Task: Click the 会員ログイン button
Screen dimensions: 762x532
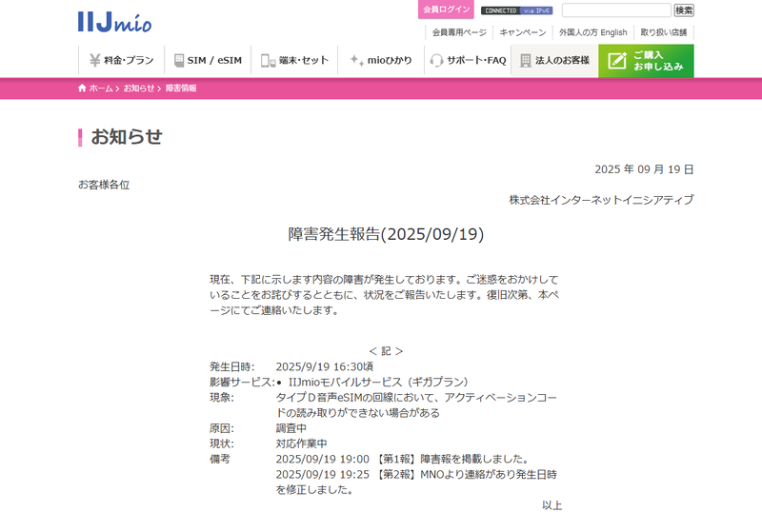Action: [446, 10]
